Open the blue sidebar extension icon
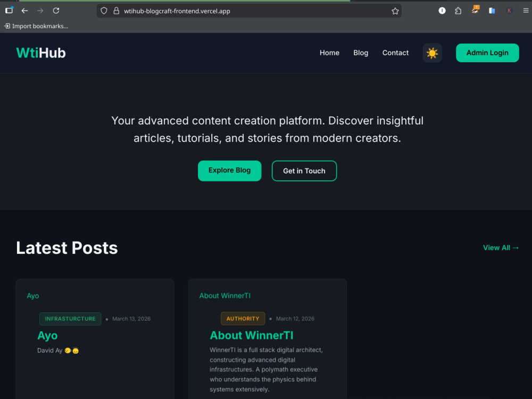 (x=492, y=11)
